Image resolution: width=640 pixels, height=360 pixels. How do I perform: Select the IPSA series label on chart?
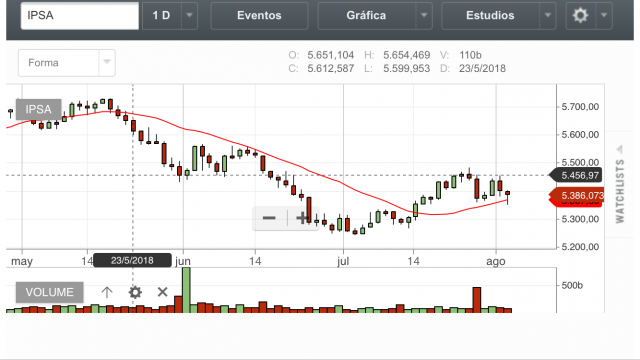(38, 109)
